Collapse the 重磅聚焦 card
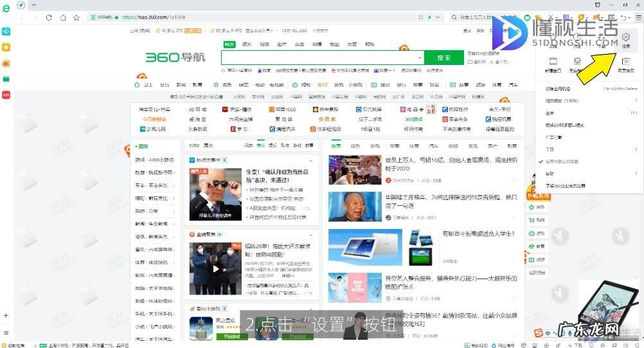The image size is (644, 348). coord(311,235)
